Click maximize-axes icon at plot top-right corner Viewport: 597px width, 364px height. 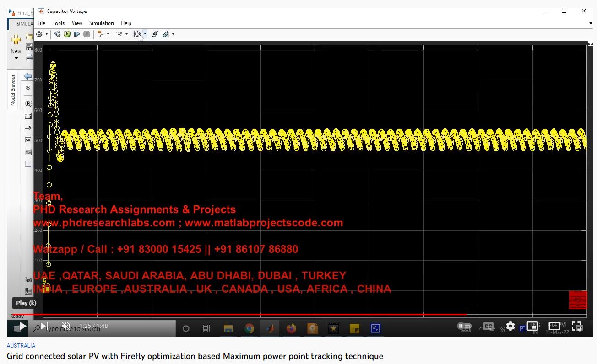point(590,43)
